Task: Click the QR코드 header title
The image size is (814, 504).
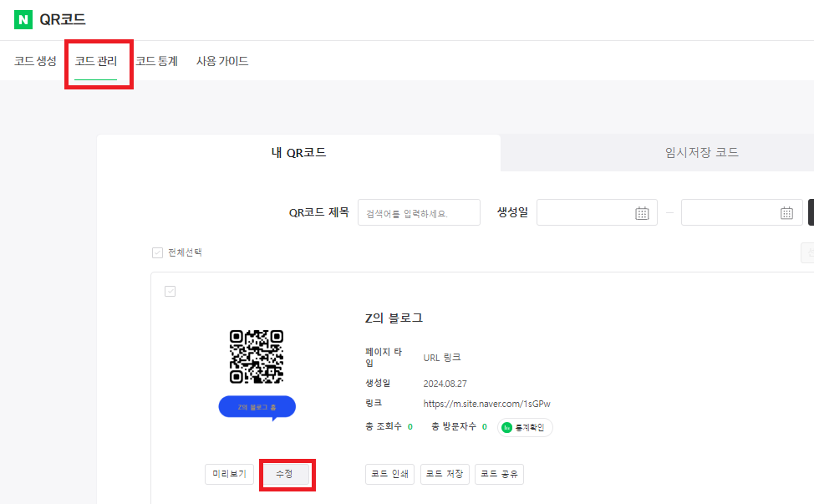Action: click(x=63, y=20)
